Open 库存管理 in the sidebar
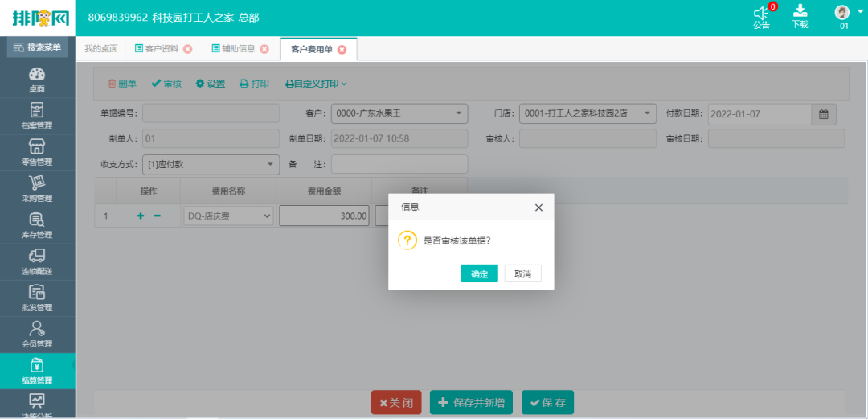868x419 pixels. [37, 224]
